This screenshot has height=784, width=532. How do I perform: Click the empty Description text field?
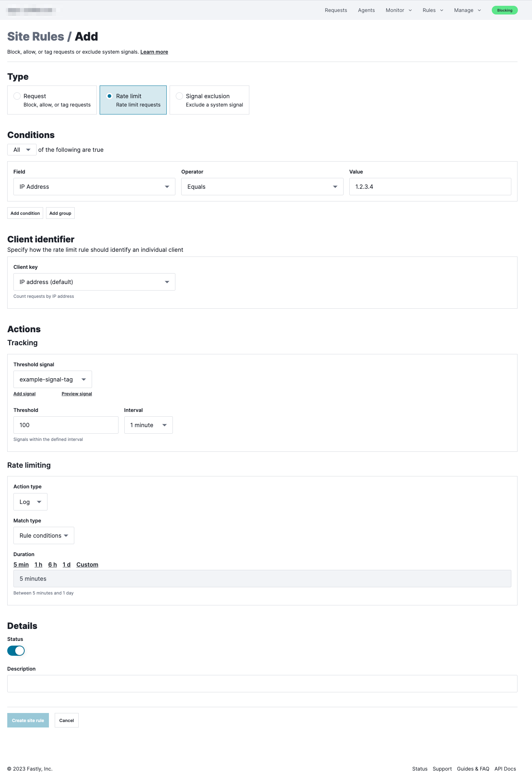tap(262, 684)
